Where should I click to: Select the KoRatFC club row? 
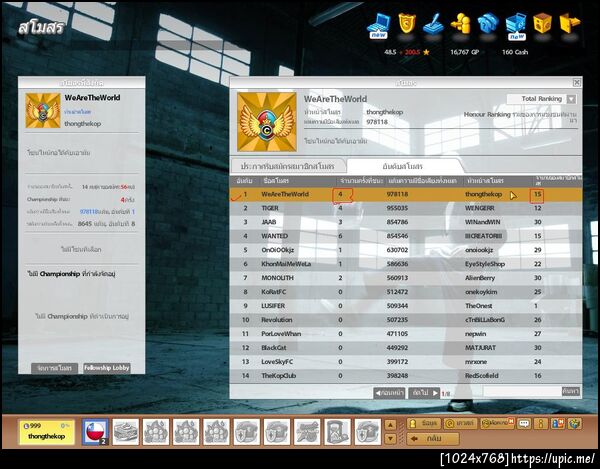click(406, 292)
